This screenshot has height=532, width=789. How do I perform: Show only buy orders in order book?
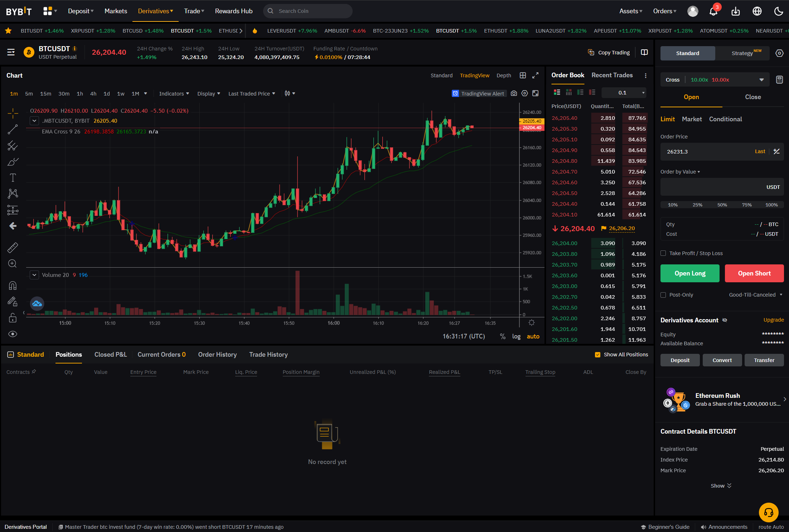580,92
